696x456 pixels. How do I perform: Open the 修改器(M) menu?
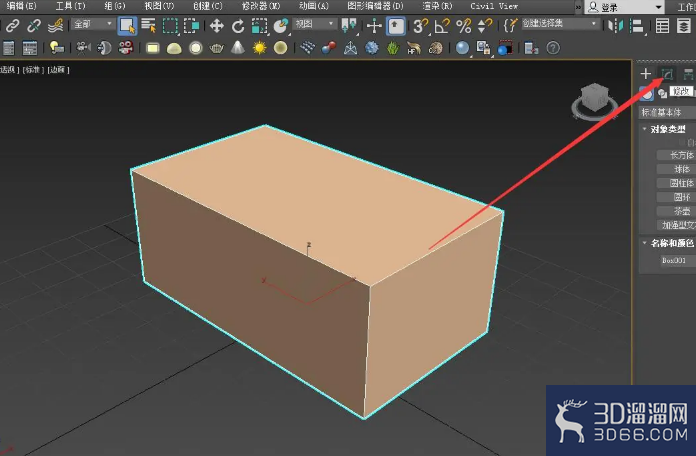click(261, 6)
